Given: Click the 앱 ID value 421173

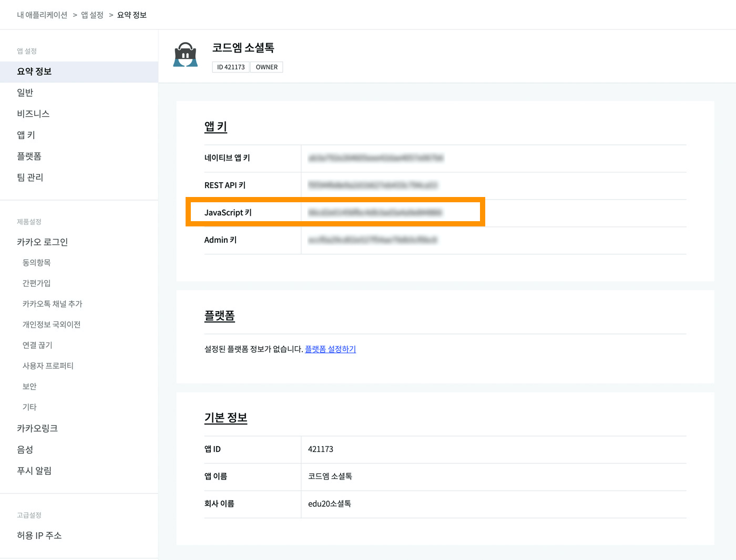Looking at the screenshot, I should tap(321, 449).
